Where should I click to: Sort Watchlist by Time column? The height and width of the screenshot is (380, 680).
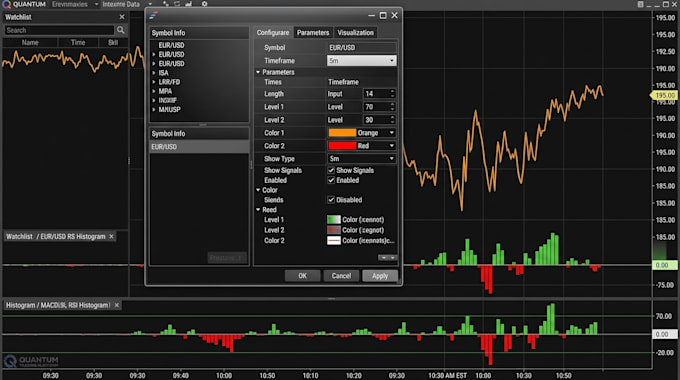pyautogui.click(x=78, y=43)
